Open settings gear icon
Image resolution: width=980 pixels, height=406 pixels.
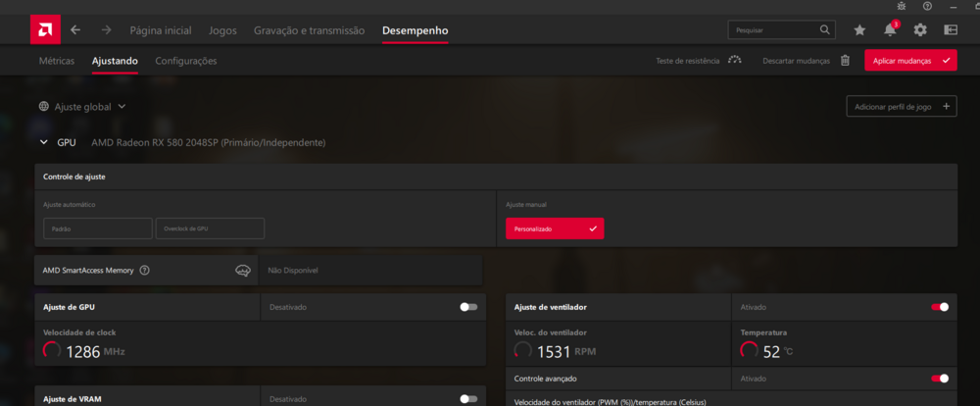[x=920, y=30]
